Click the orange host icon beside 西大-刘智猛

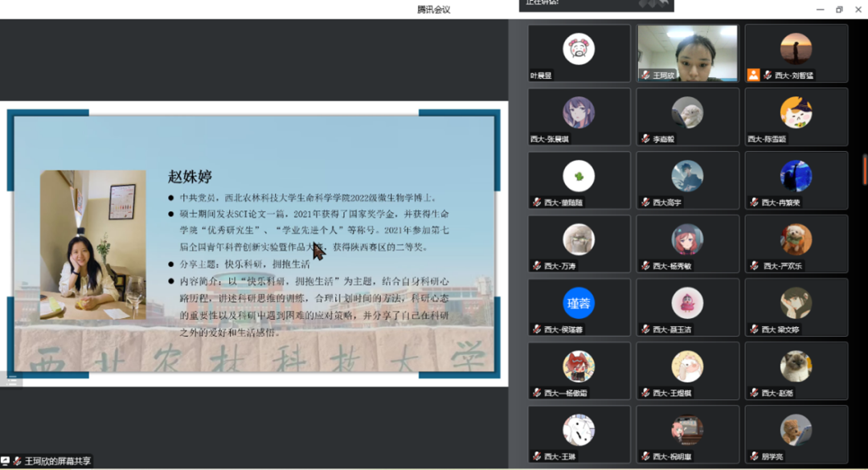point(753,75)
